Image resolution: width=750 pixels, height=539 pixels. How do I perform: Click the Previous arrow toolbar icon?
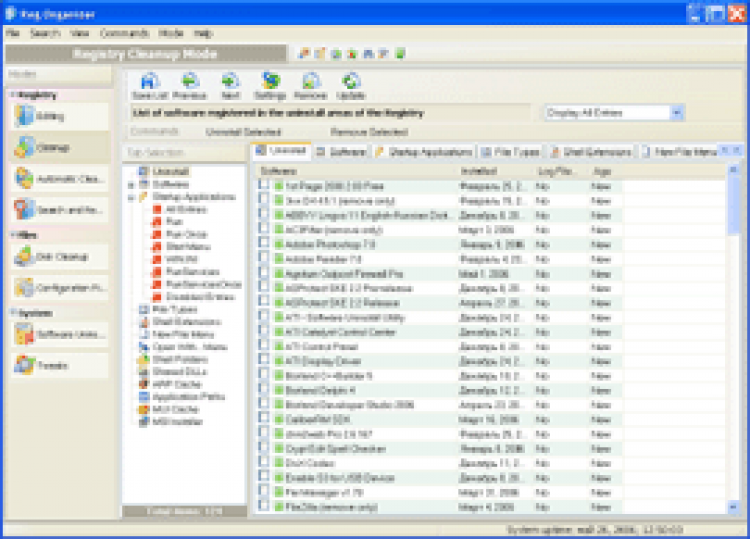190,86
